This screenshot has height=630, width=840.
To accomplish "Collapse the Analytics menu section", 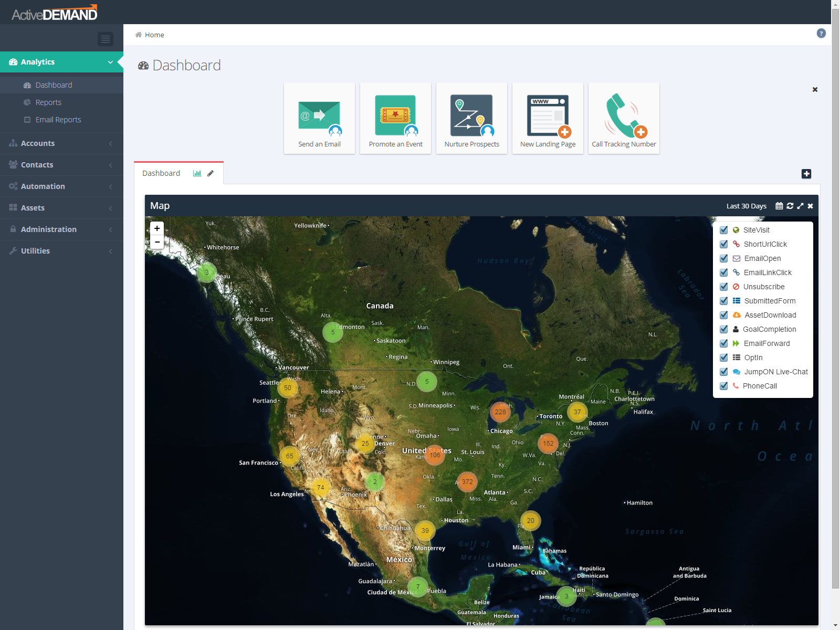I will tap(61, 62).
